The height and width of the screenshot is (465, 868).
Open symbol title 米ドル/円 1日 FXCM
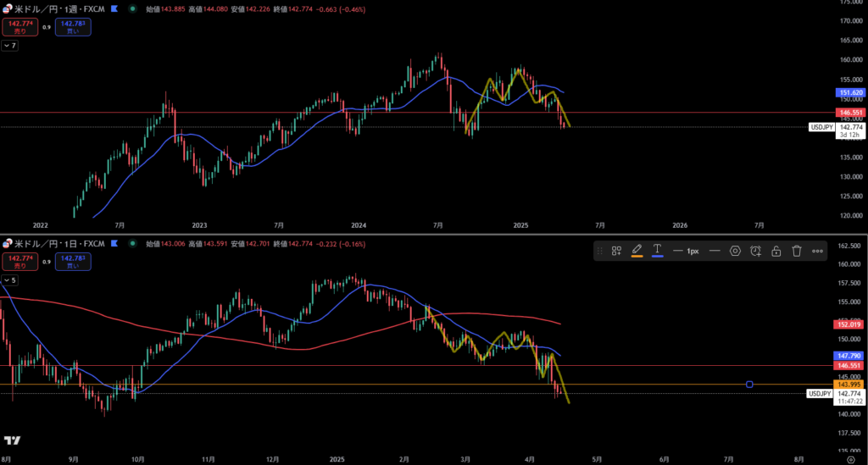pyautogui.click(x=59, y=244)
